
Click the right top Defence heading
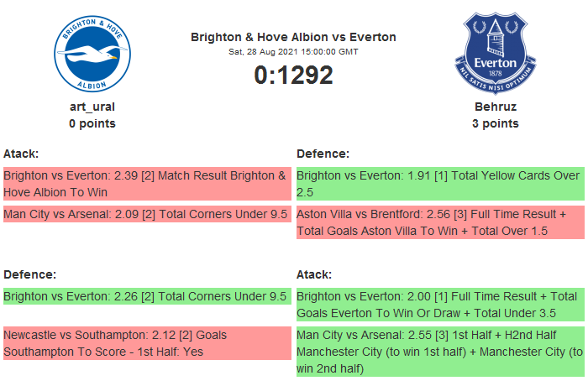click(x=323, y=154)
